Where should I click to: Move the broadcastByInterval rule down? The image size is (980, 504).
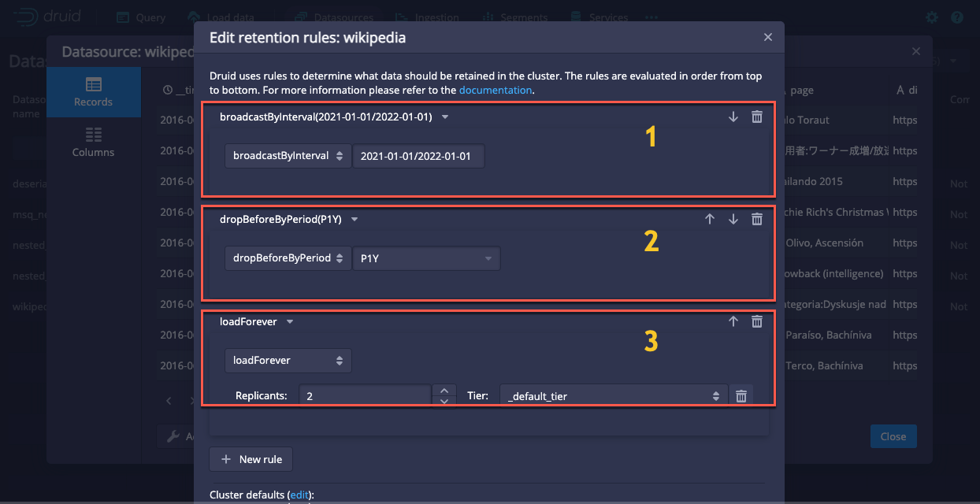tap(733, 116)
